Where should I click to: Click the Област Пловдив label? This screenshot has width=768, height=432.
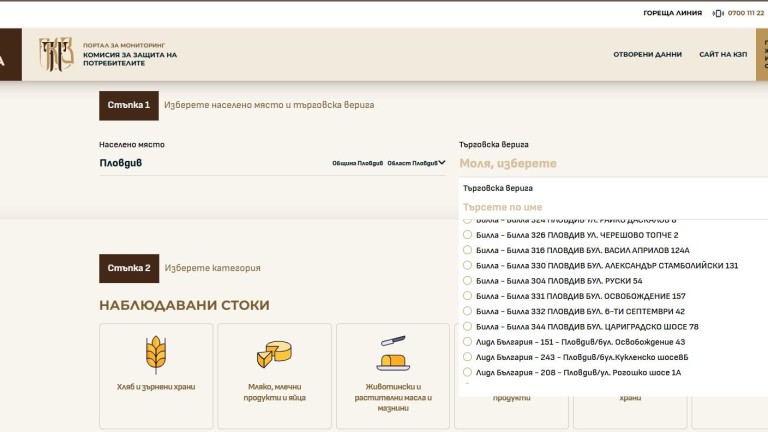(412, 163)
